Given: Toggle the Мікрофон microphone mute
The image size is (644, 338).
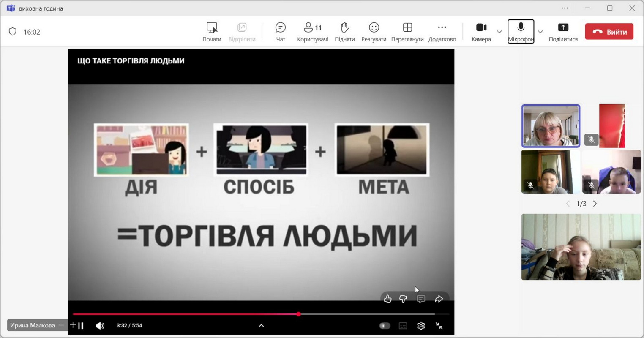Looking at the screenshot, I should click(521, 32).
